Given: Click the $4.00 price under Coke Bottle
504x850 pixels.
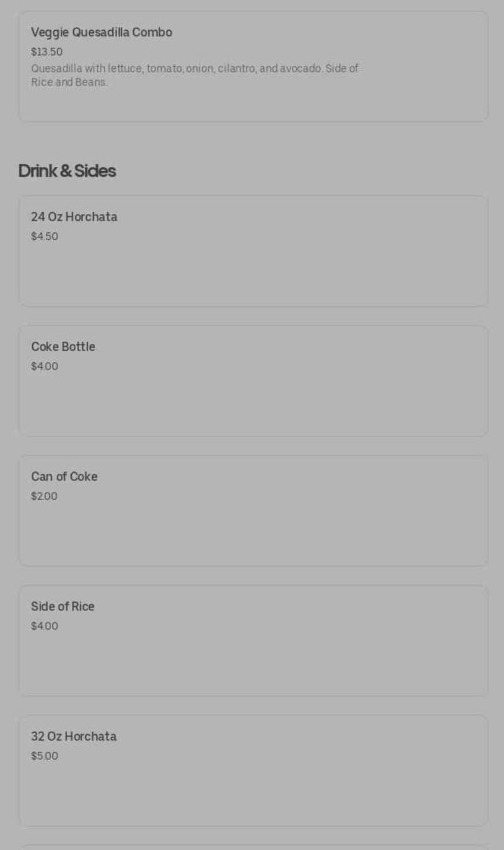Looking at the screenshot, I should (x=45, y=366).
